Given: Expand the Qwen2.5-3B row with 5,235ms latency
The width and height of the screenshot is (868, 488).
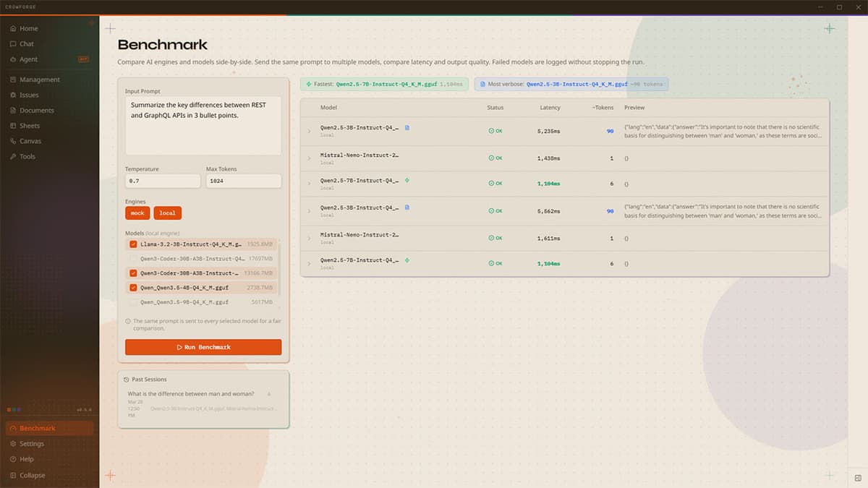Looking at the screenshot, I should pyautogui.click(x=309, y=132).
